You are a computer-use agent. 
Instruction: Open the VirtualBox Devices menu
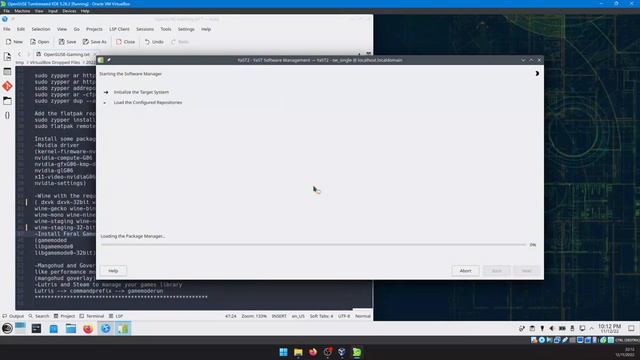tap(69, 11)
